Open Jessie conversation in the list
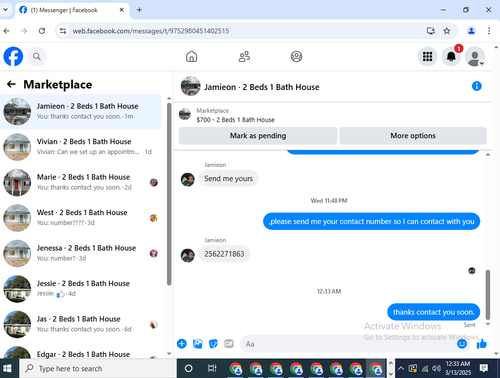The image size is (500, 378). 81,289
